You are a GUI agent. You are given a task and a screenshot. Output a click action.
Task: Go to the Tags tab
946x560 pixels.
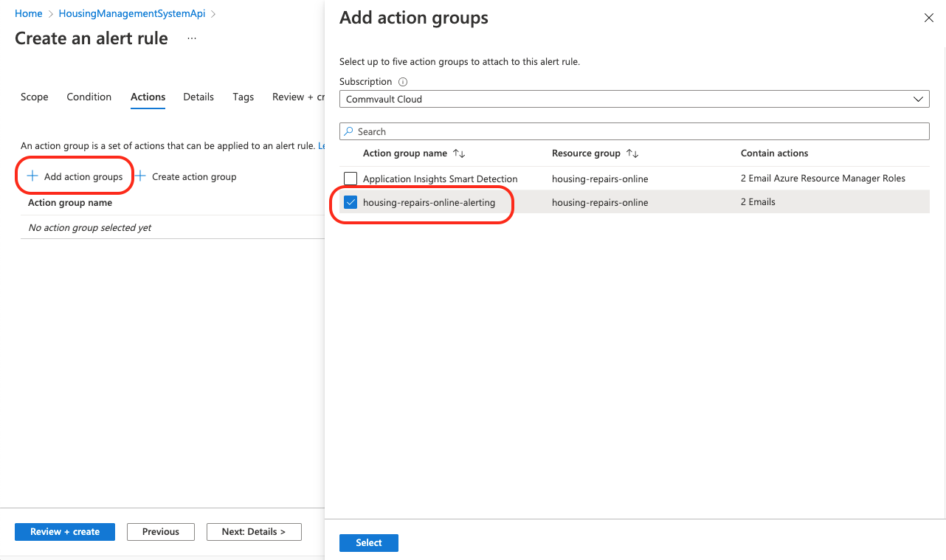click(x=243, y=97)
